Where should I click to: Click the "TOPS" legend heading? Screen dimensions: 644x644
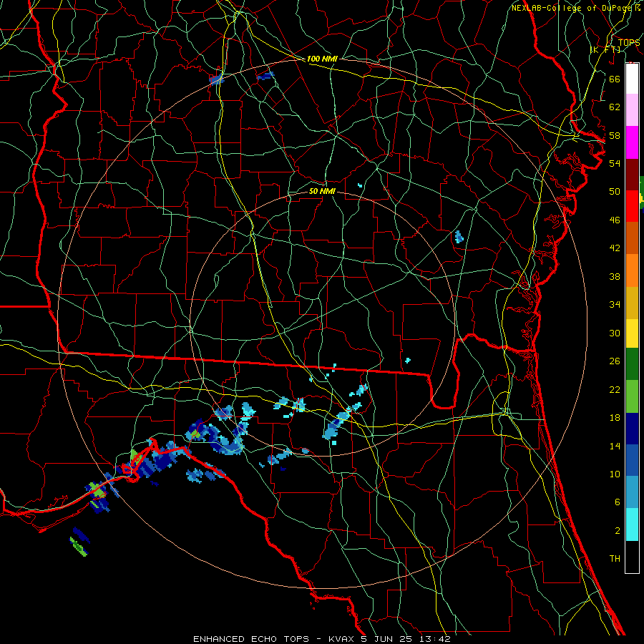[x=628, y=42]
